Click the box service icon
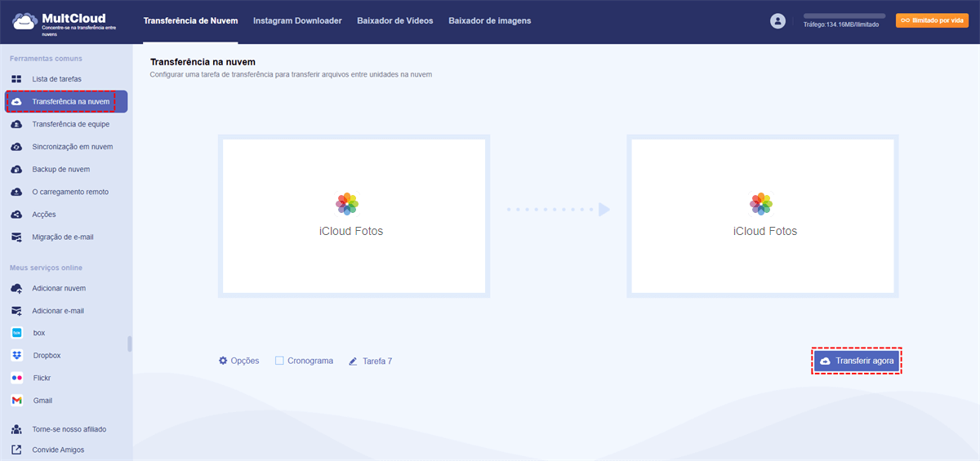Image resolution: width=980 pixels, height=461 pixels. tap(16, 333)
